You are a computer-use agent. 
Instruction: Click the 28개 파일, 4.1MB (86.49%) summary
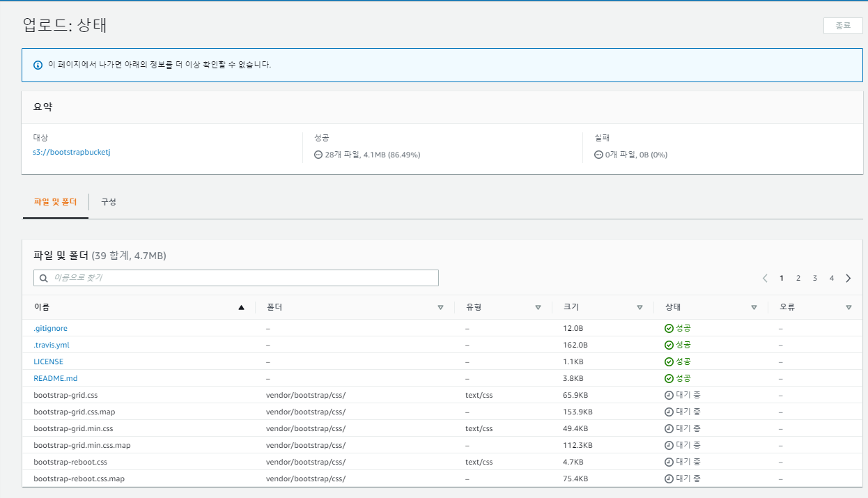pos(373,155)
